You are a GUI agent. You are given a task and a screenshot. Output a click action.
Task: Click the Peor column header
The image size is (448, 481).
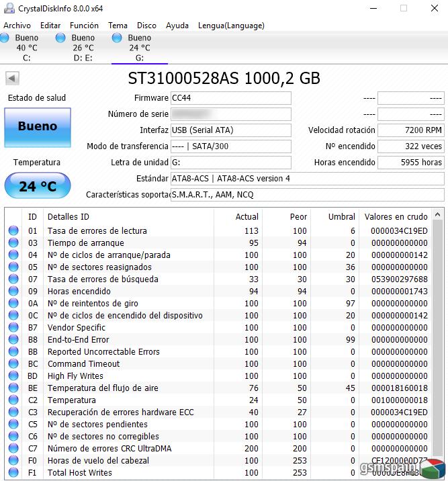[286, 217]
